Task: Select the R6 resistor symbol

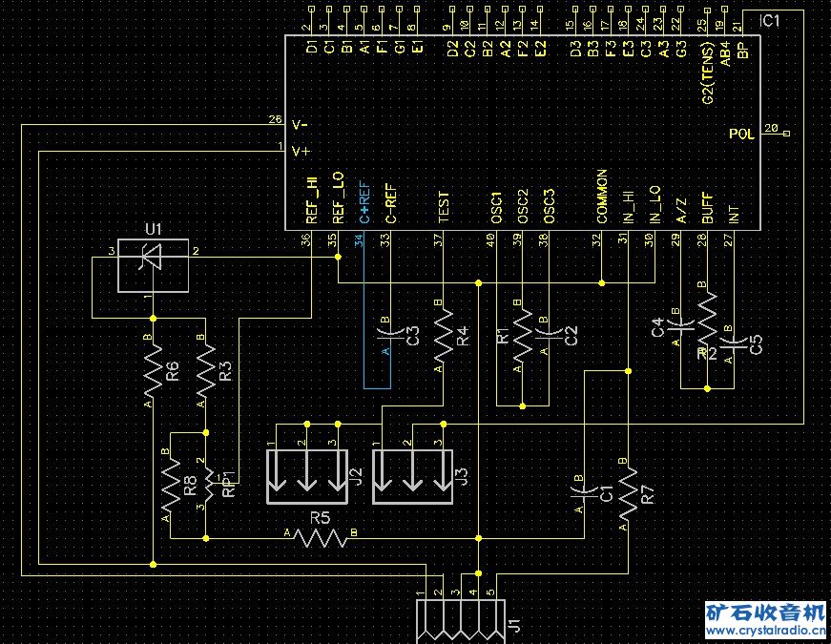Action: (x=154, y=369)
